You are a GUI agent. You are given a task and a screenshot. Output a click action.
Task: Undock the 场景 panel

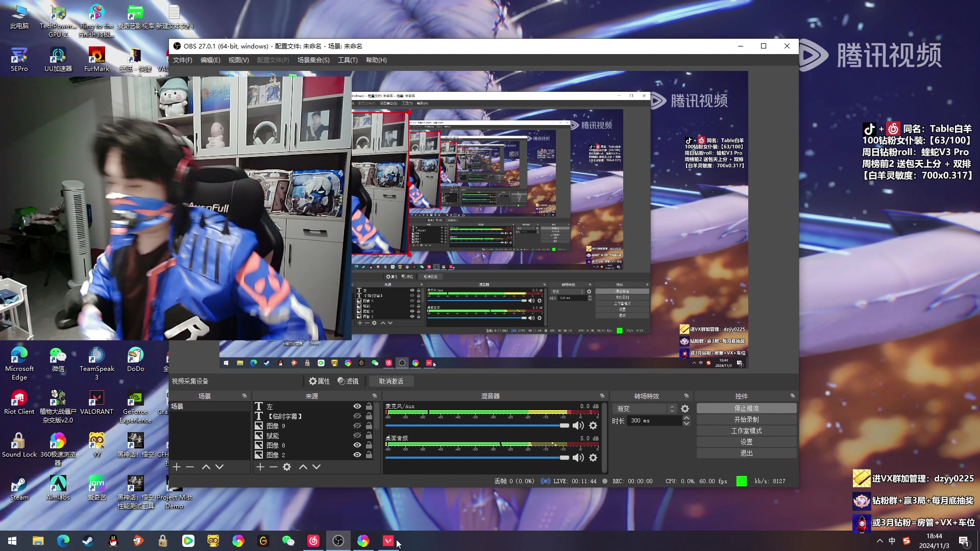tap(244, 396)
